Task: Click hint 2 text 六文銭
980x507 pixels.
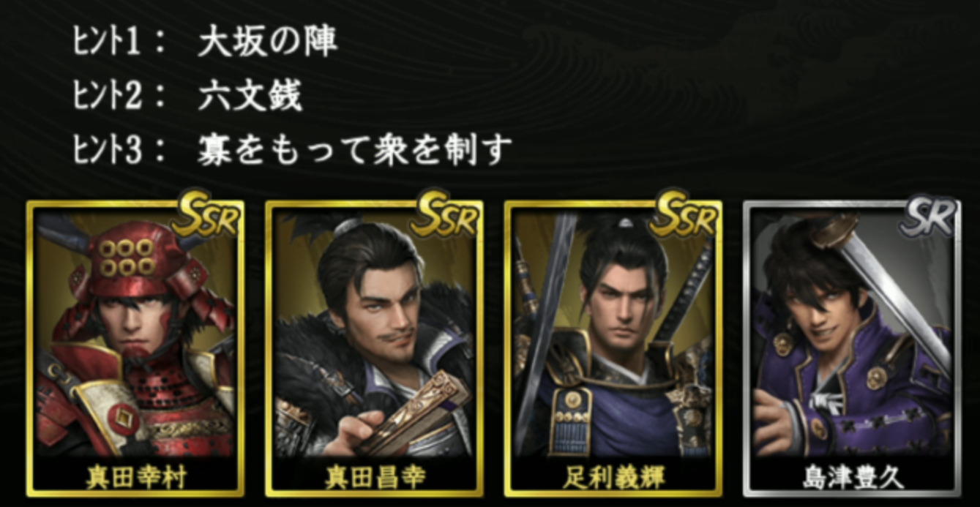Action: coord(250,97)
